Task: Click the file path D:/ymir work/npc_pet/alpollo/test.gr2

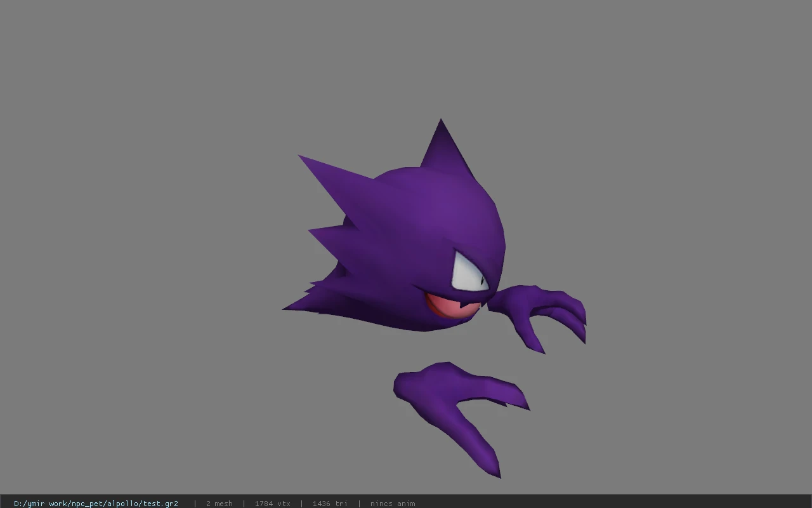Action: [x=96, y=504]
